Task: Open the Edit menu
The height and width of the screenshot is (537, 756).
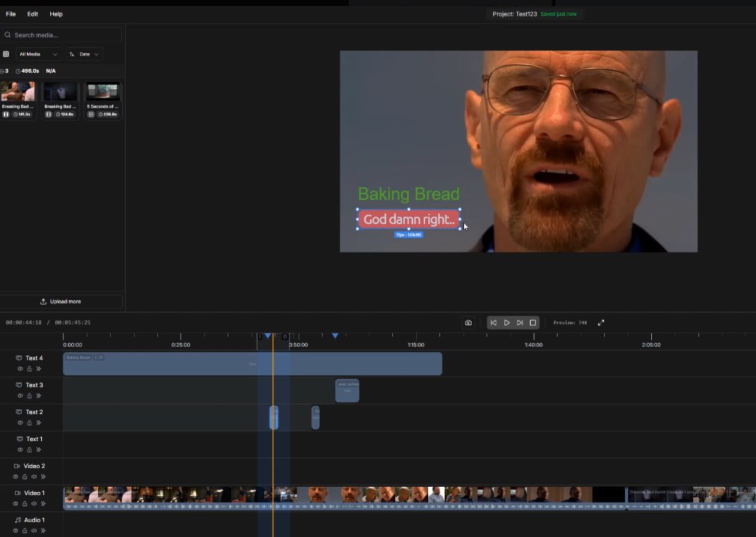Action: click(33, 14)
